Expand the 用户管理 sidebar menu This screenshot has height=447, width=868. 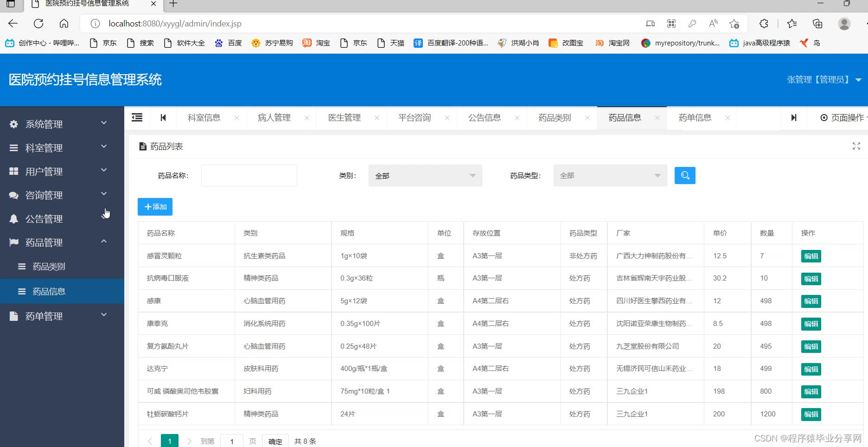point(62,171)
